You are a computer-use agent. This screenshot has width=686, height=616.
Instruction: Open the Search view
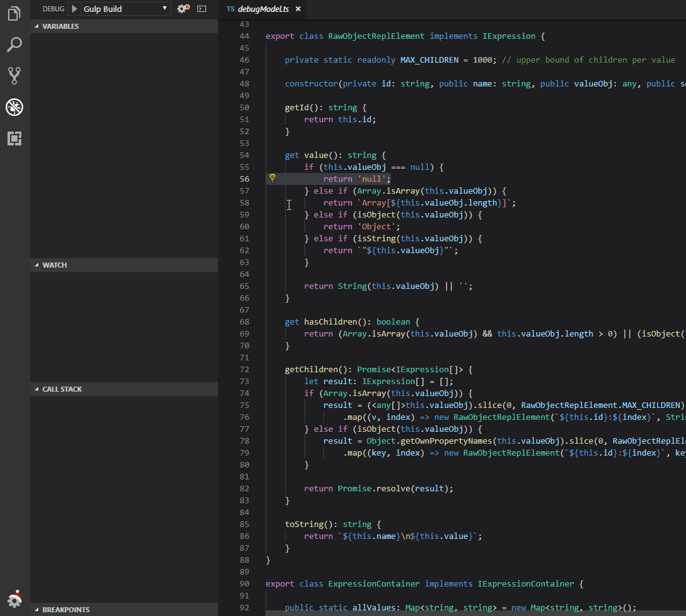[x=14, y=44]
